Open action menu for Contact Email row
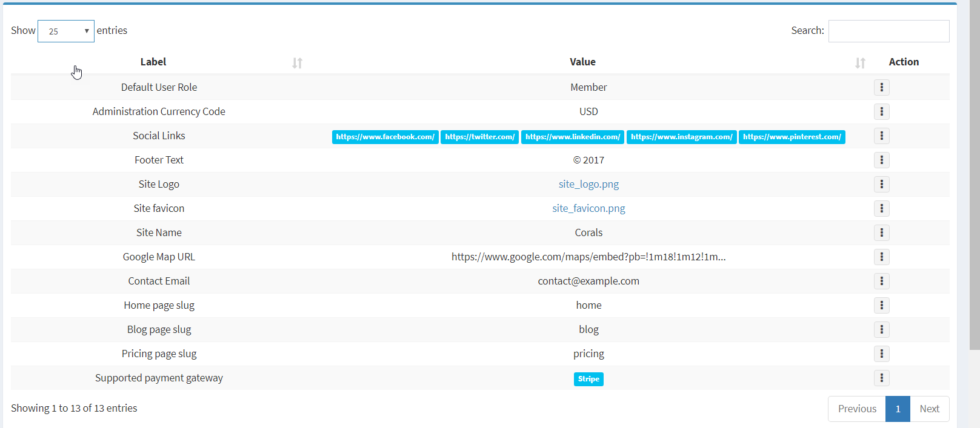Image resolution: width=980 pixels, height=428 pixels. 881,281
